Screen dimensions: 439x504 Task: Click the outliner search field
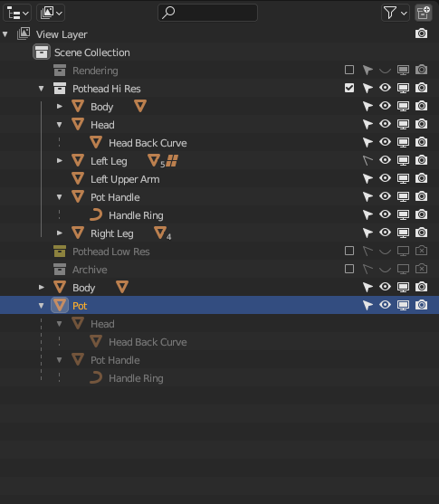pos(207,13)
